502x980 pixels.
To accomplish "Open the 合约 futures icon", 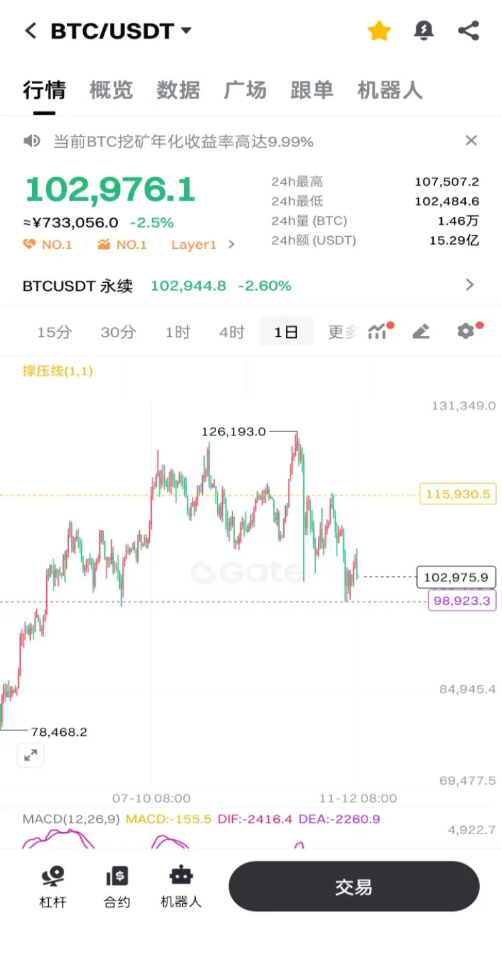I will click(x=117, y=887).
